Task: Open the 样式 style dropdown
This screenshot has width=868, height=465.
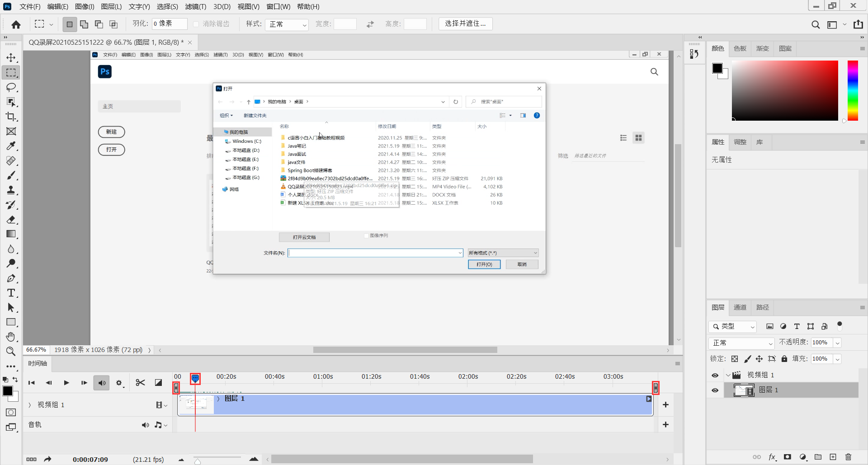Action: click(287, 24)
